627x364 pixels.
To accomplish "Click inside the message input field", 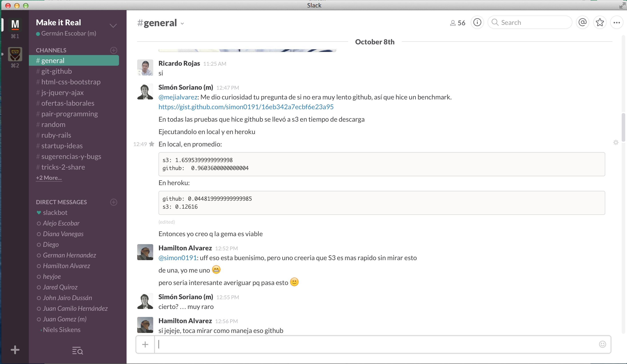I will tap(299, 344).
